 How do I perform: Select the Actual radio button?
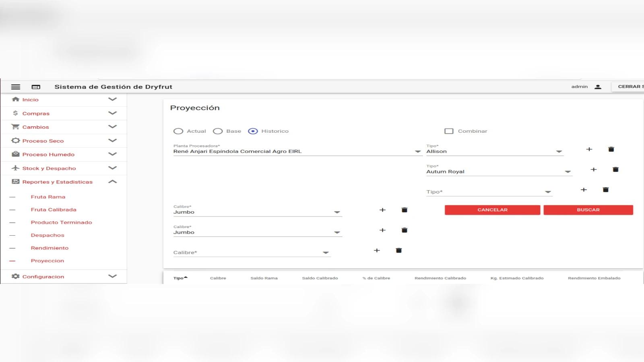point(178,131)
